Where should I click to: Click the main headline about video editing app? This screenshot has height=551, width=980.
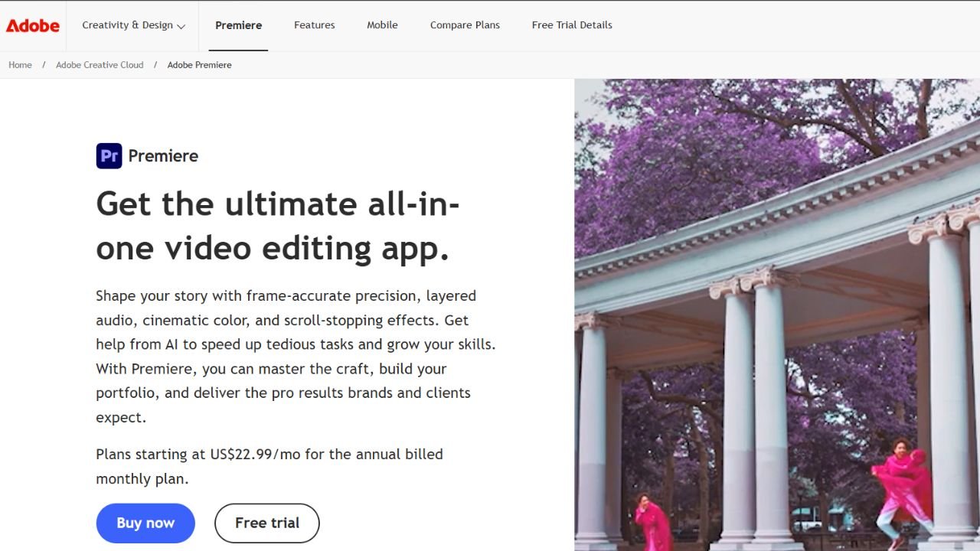(278, 226)
